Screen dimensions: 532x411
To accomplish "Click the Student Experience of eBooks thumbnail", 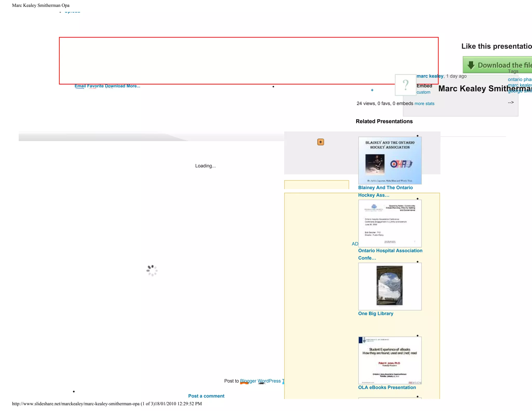I will click(x=390, y=360).
